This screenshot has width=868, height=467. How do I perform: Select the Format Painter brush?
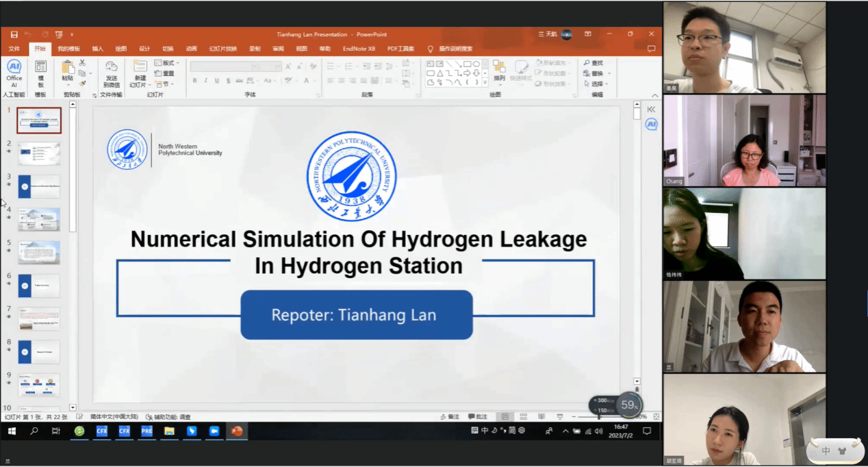82,84
